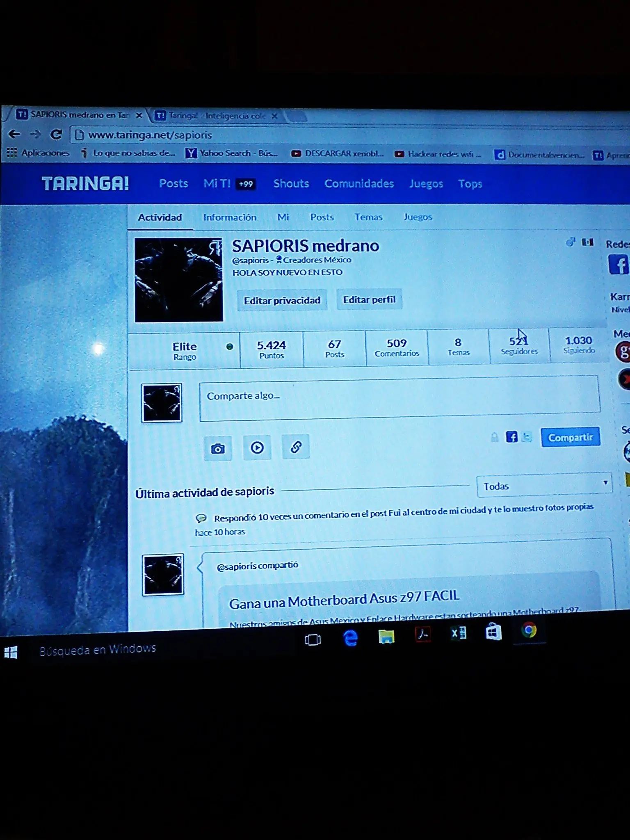Viewport: 630px width, 840px height.
Task: Click the 8 Temas stat
Action: (458, 347)
